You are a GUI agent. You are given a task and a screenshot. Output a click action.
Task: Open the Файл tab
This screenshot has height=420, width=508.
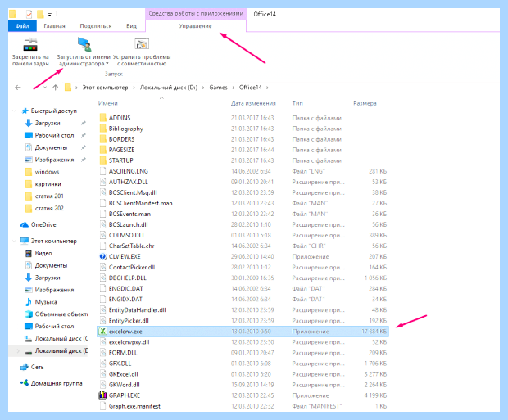[22, 26]
